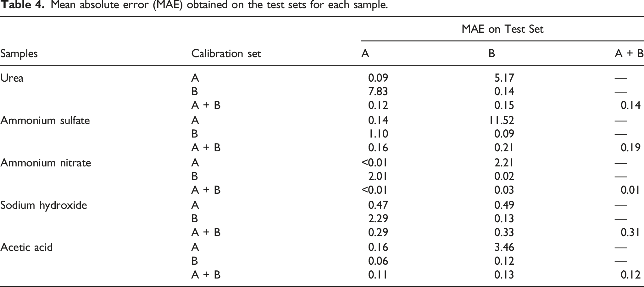Select the MAE on Test Set header

[x=502, y=29]
